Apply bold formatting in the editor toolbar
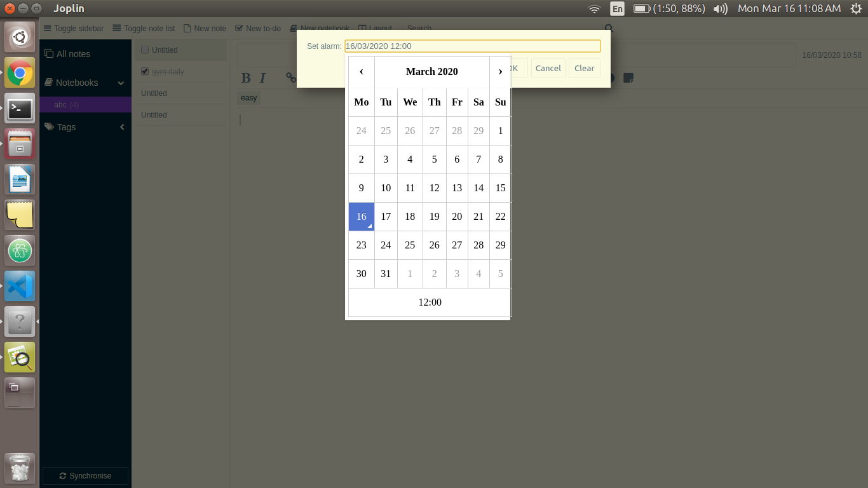The image size is (868, 488). pos(246,78)
